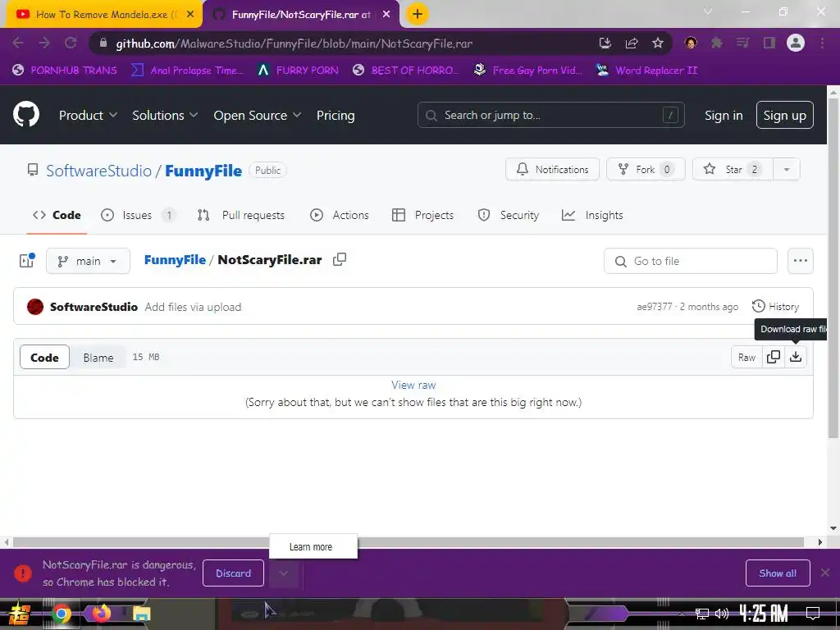The width and height of the screenshot is (840, 630).
Task: Click the GitHub logo home icon
Action: tap(25, 114)
